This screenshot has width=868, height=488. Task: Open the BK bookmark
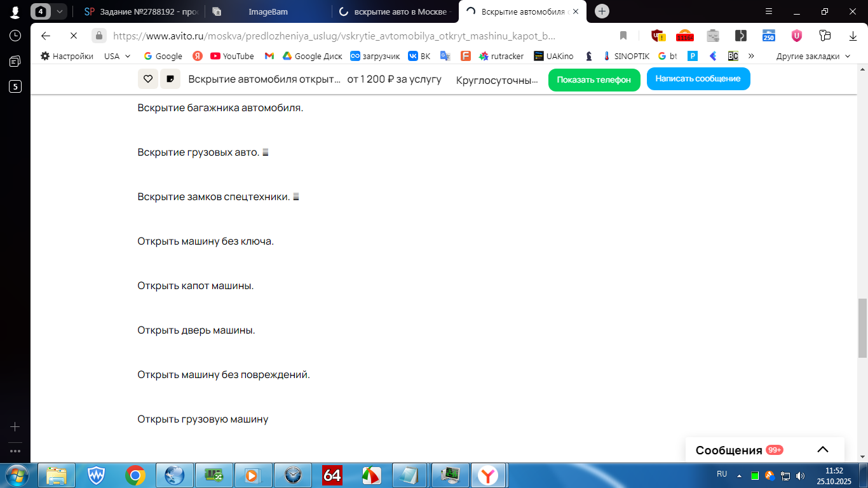coord(419,56)
